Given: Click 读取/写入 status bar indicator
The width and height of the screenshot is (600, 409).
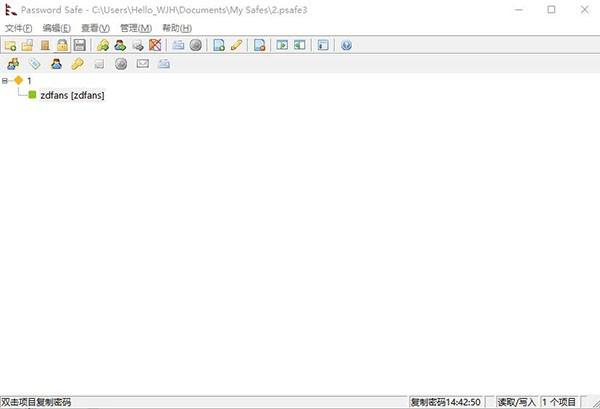Looking at the screenshot, I should (517, 402).
